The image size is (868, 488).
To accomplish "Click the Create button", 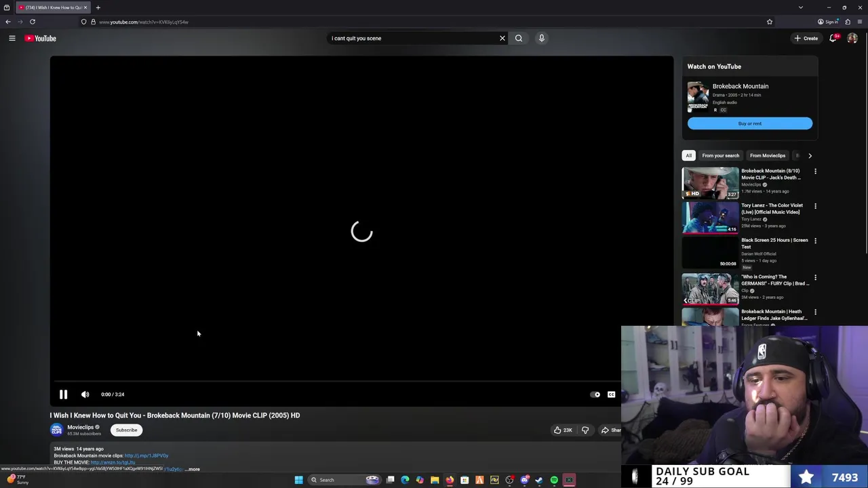I will point(806,39).
